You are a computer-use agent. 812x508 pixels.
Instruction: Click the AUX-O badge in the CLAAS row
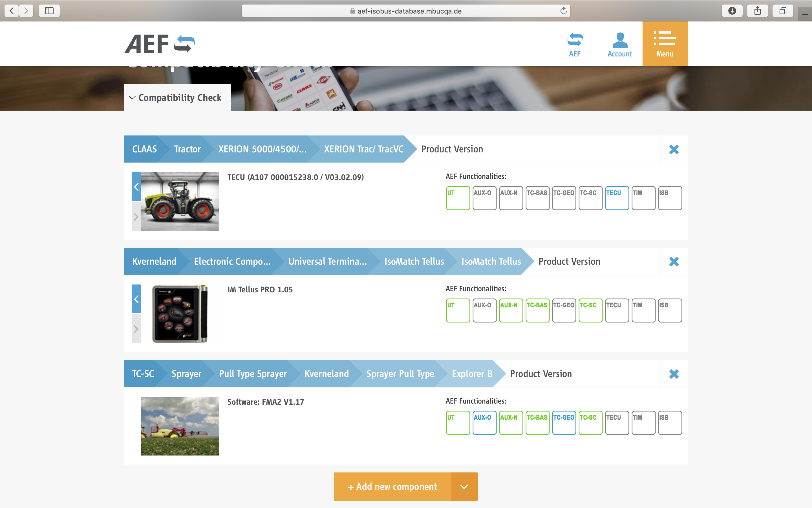(484, 198)
